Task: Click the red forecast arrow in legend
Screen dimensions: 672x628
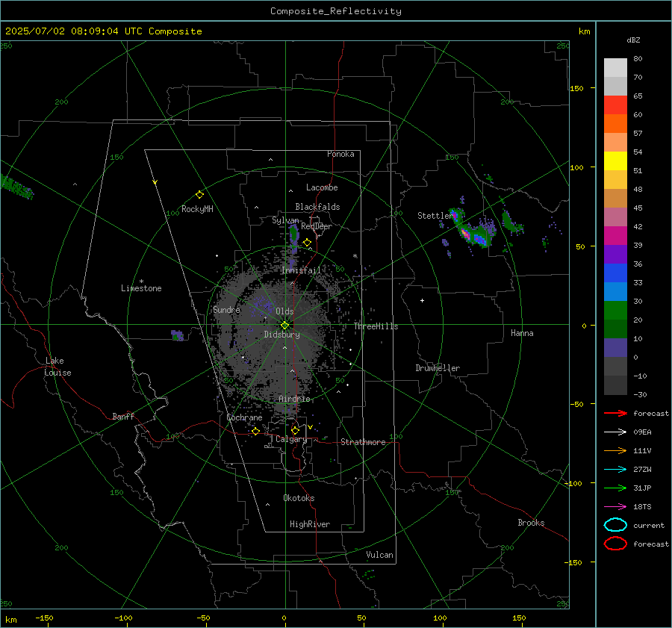Action: 615,413
